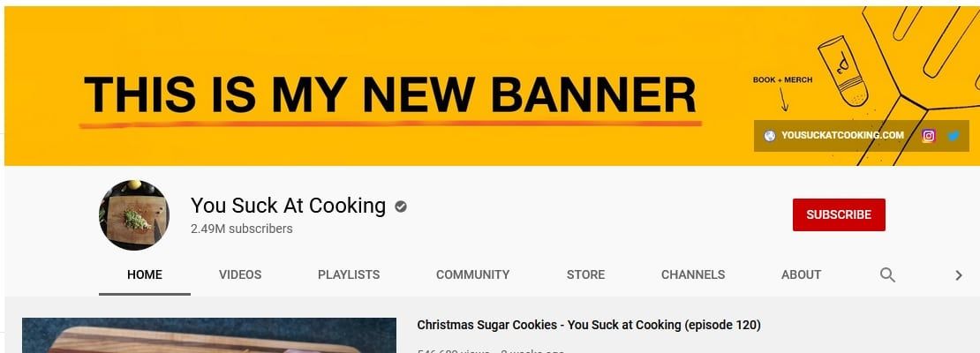Visit the YOUSUCKATCOOKING.COM link
Viewport: 980px width, 353px height.
[x=842, y=136]
